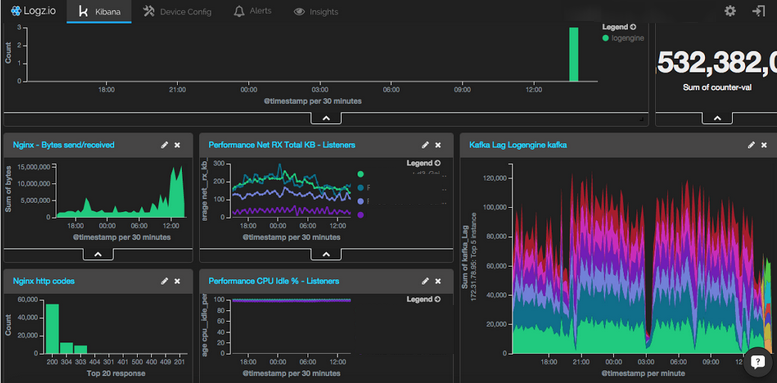The width and height of the screenshot is (777, 383).
Task: Go to the Alerts tab
Action: coord(253,11)
